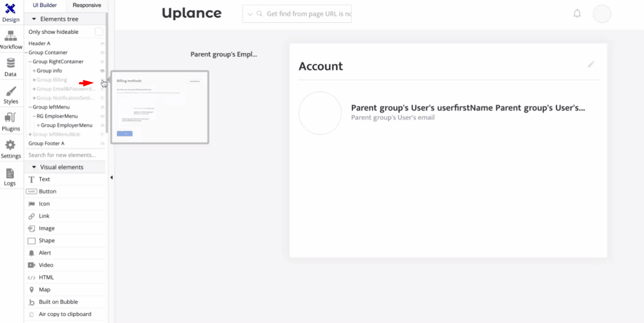Toggle visibility eye for Group Footer A
Screen dimensions: 644x323
102,143
